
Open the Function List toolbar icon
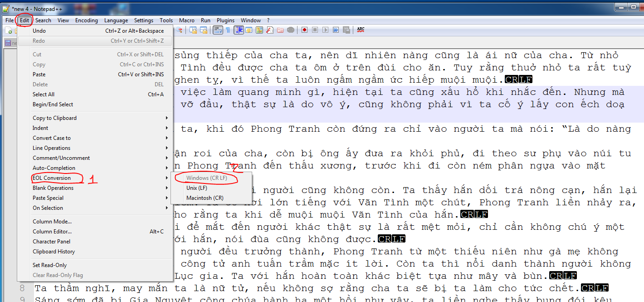tap(269, 30)
